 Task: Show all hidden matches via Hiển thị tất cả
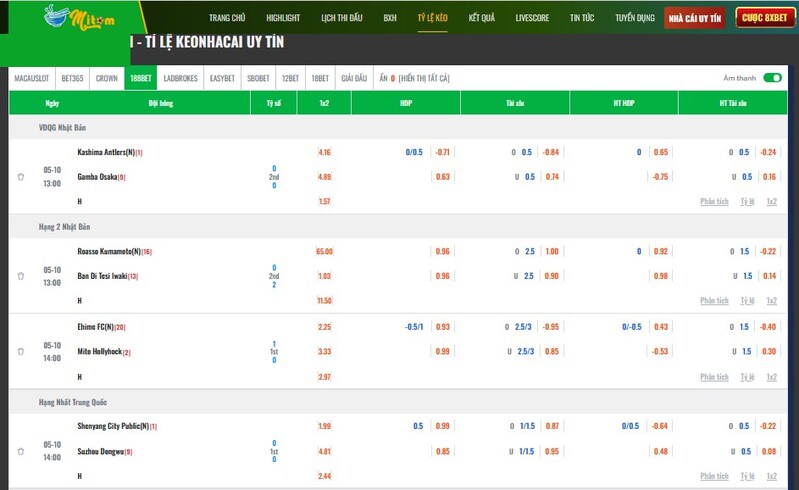pos(425,78)
